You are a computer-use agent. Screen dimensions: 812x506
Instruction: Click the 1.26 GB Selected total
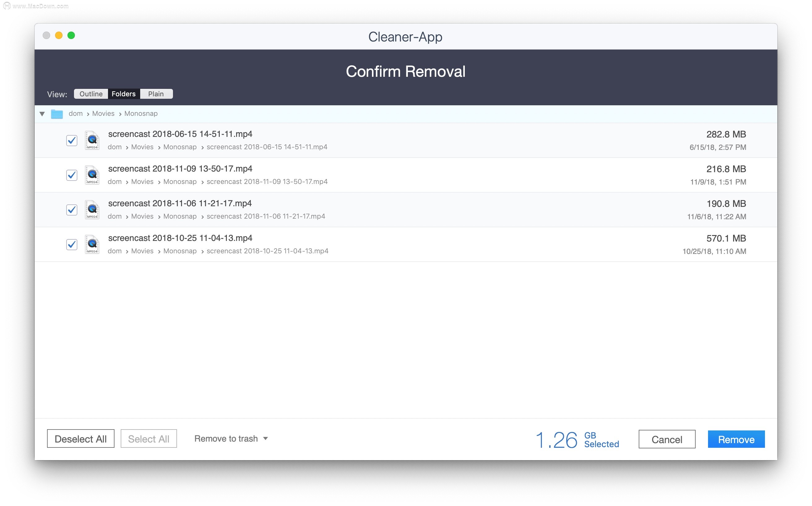(577, 440)
